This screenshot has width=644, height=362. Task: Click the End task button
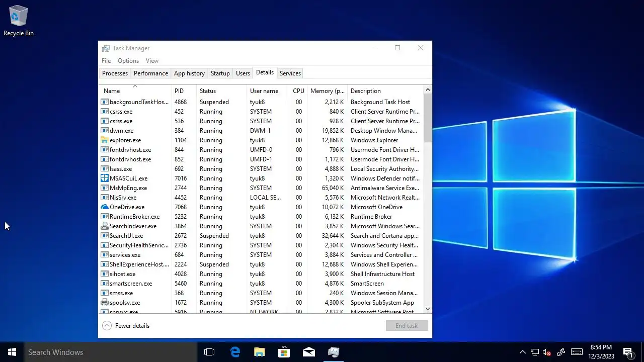coord(407,326)
